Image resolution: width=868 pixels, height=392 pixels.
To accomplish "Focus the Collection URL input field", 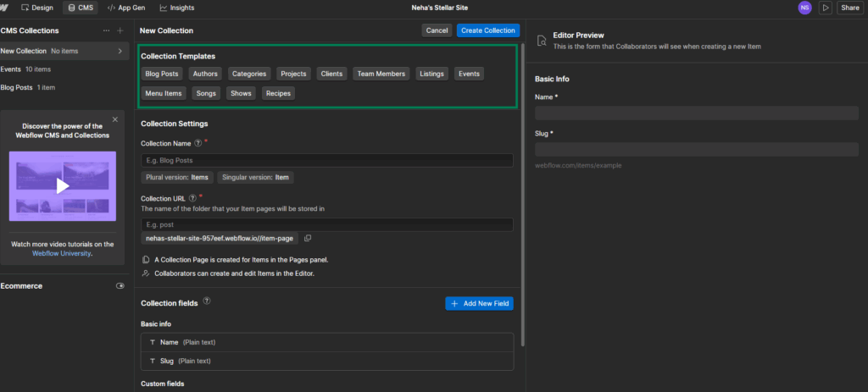I will (327, 224).
